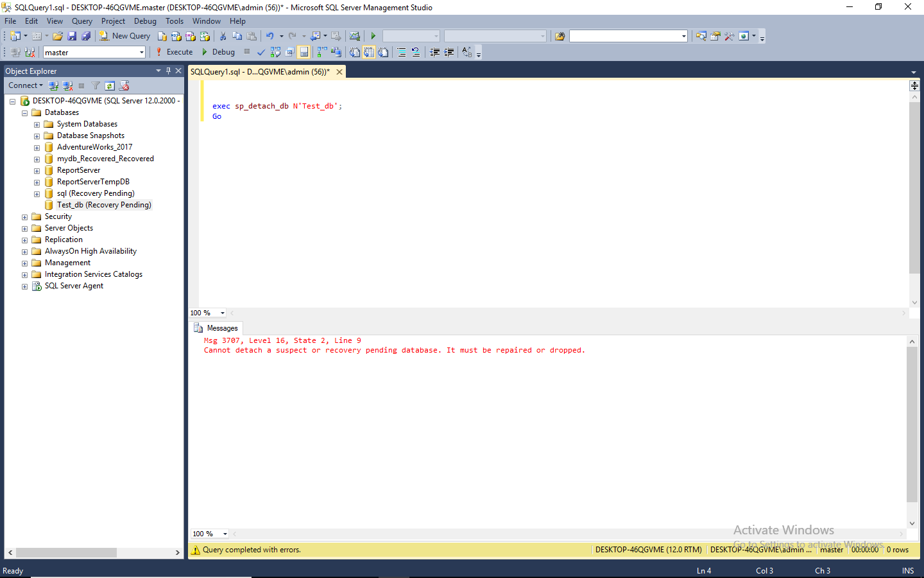Toggle Include Client Statistics
Viewport: 924px width, 578px height.
[x=336, y=52]
